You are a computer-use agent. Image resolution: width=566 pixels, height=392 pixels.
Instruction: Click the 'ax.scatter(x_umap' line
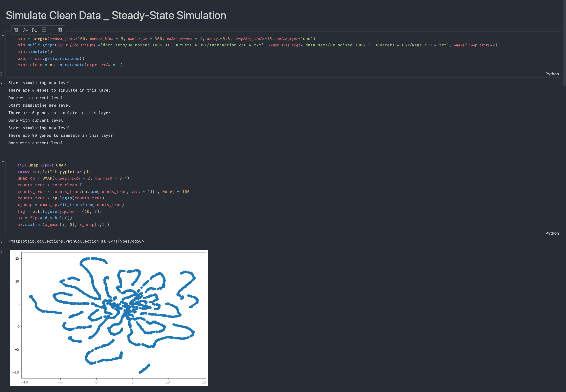click(63, 225)
